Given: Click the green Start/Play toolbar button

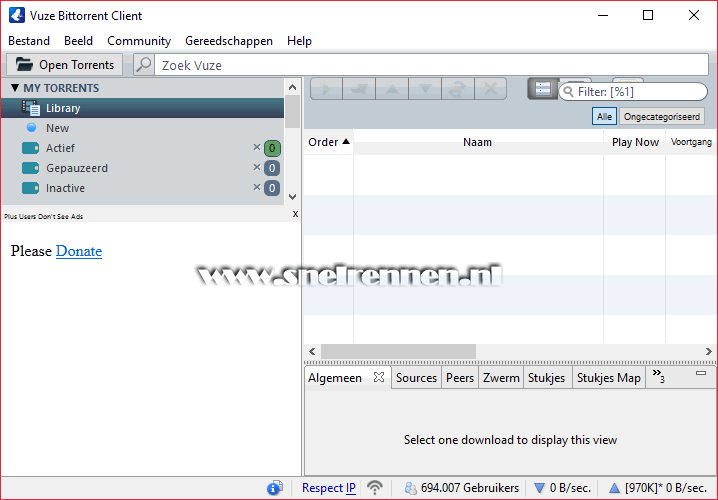Looking at the screenshot, I should tap(326, 89).
